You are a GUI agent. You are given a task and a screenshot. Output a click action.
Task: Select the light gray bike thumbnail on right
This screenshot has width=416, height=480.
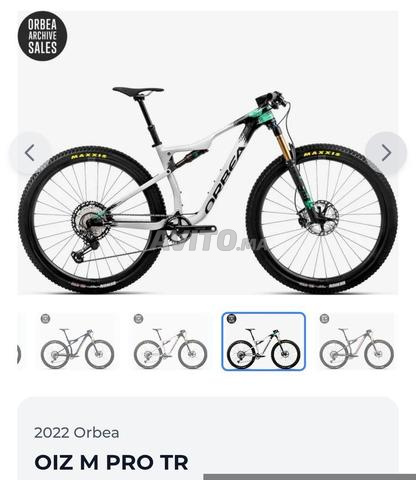tap(357, 342)
